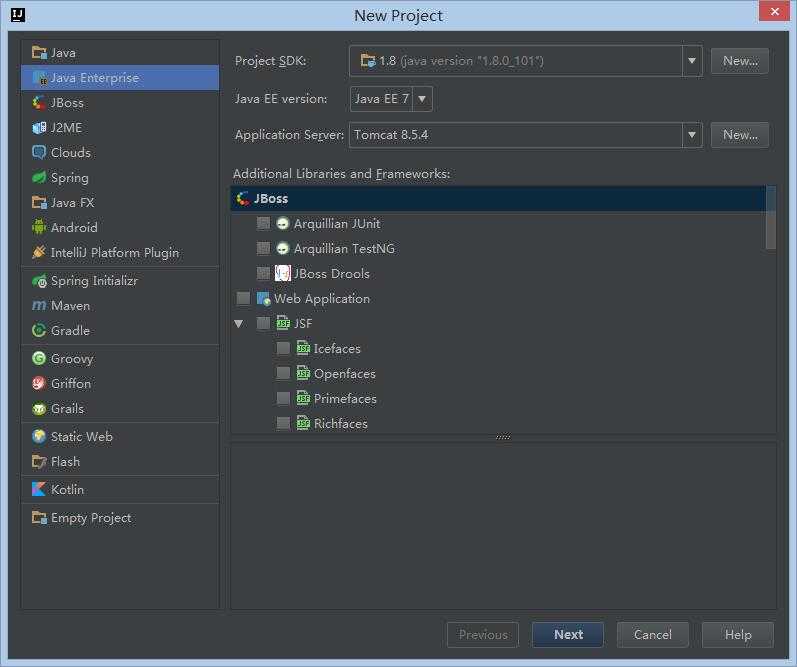The width and height of the screenshot is (797, 667).
Task: Select the Android robot icon
Action: (39, 227)
